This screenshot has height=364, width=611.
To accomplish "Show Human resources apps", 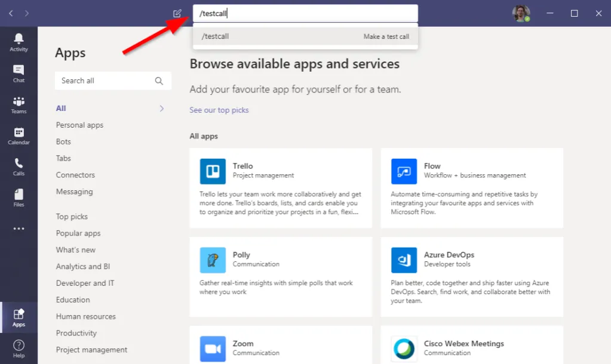I will (86, 316).
